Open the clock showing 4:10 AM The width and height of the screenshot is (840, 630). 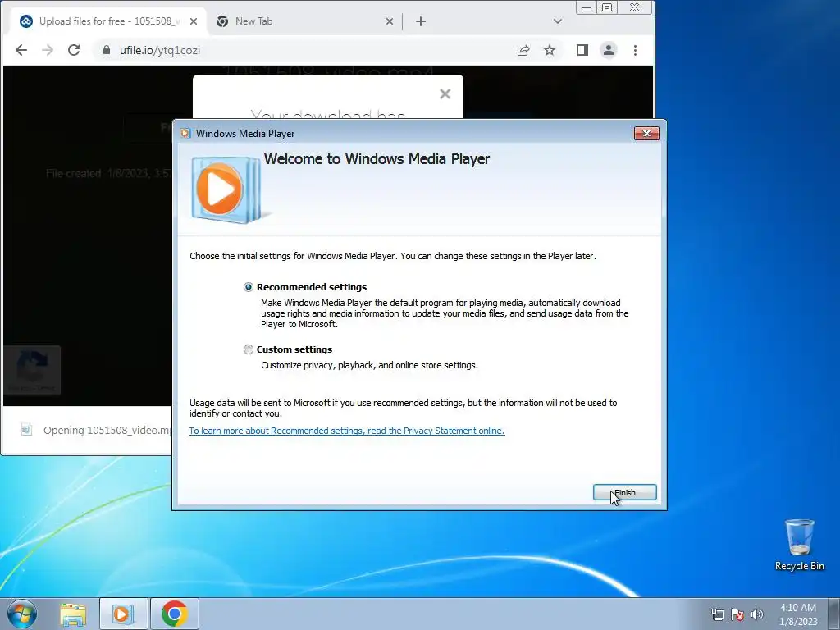tap(798, 614)
